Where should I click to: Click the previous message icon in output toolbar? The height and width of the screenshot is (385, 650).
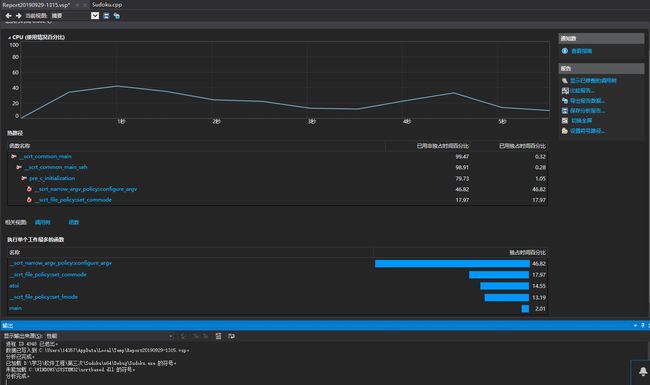[x=196, y=336]
